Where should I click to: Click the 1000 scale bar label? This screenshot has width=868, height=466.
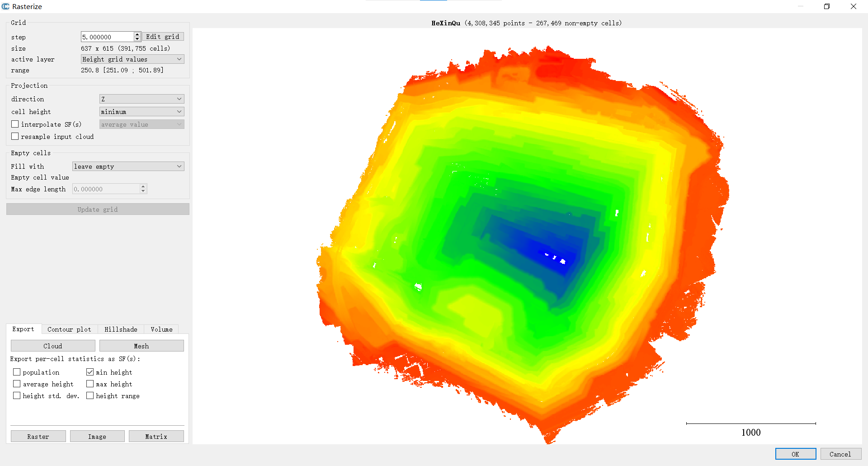click(751, 433)
